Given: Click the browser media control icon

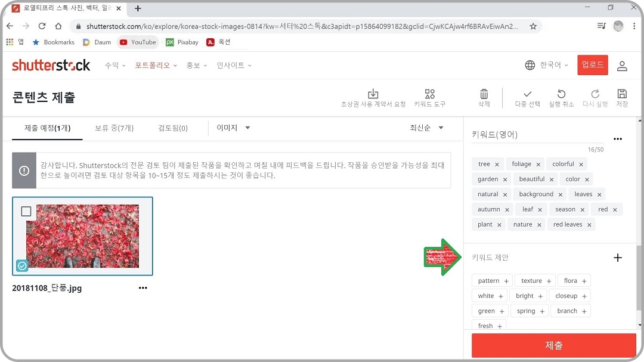Looking at the screenshot, I should (602, 26).
